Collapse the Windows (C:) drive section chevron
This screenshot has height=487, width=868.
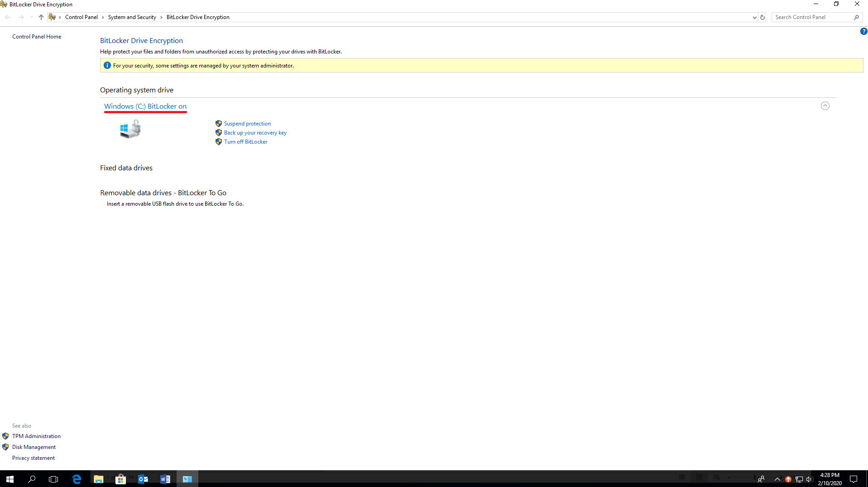pyautogui.click(x=825, y=106)
